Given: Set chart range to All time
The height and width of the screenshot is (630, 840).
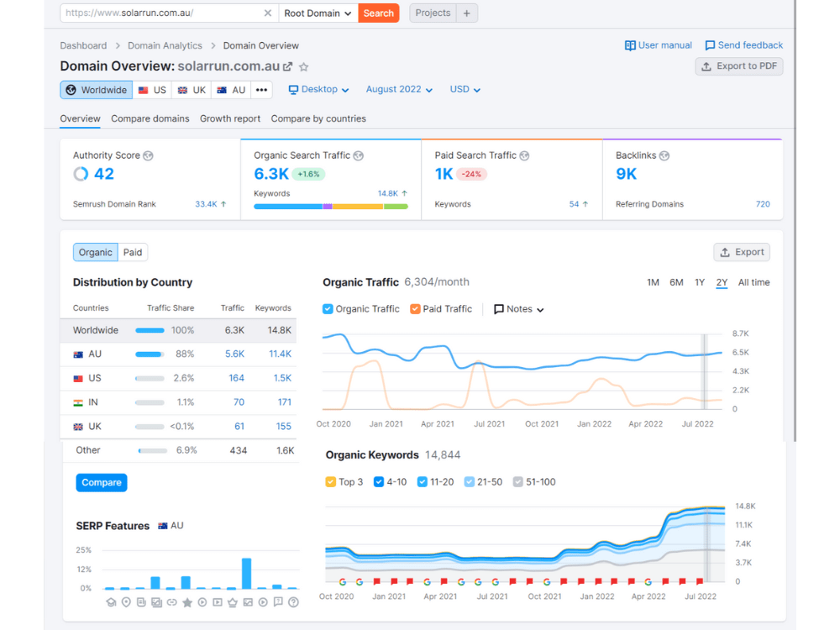Looking at the screenshot, I should tap(753, 282).
